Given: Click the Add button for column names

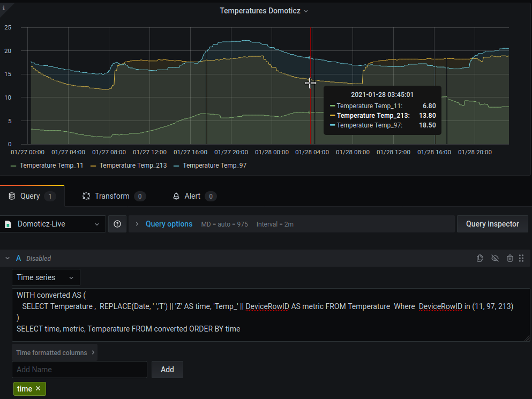Looking at the screenshot, I should click(x=167, y=370).
